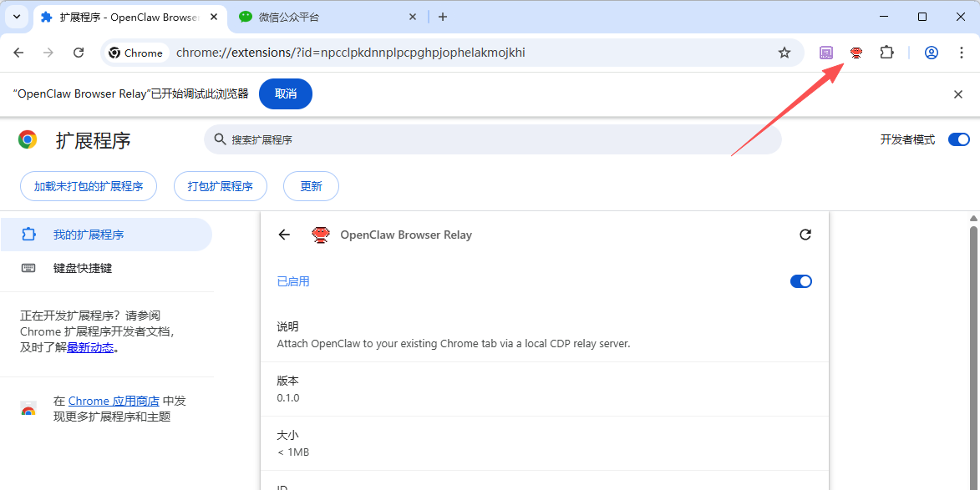Dismiss the debugging infobar with X
The width and height of the screenshot is (980, 490).
point(958,94)
